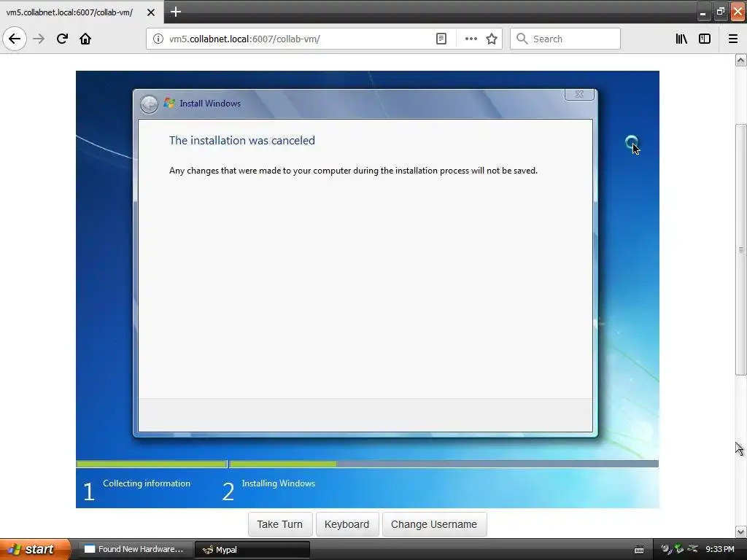Click page scrollbar down arrow
747x560 pixels.
click(x=741, y=532)
